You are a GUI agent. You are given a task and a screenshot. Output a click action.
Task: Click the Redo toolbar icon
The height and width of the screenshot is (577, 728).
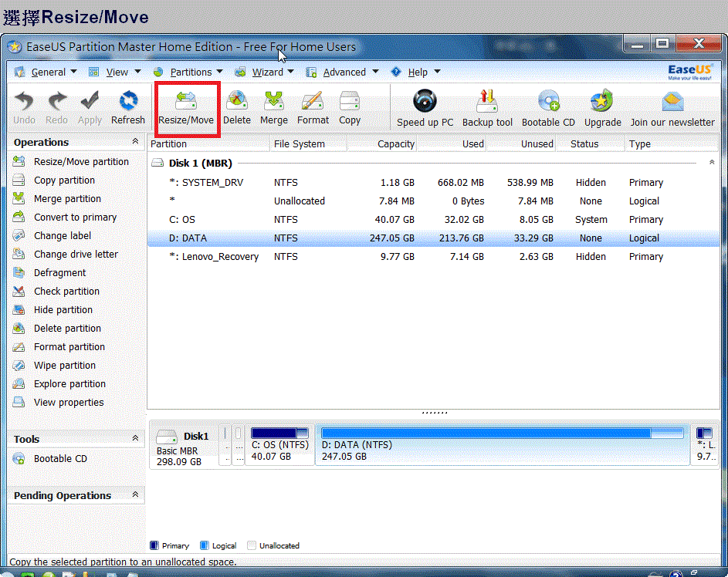click(56, 107)
